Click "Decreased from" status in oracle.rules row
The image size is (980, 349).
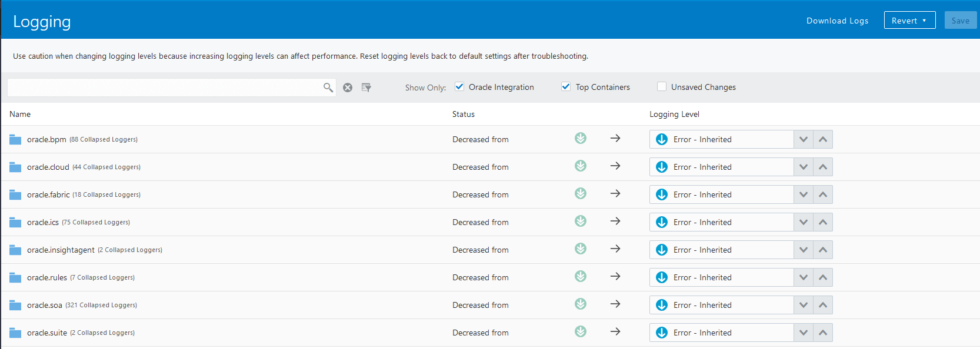point(481,277)
